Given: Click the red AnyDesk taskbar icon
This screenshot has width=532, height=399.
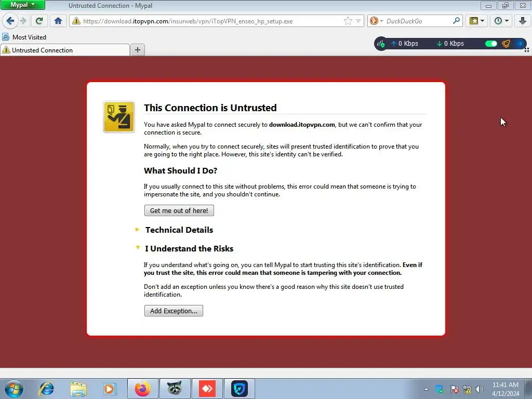Looking at the screenshot, I should pyautogui.click(x=207, y=389).
